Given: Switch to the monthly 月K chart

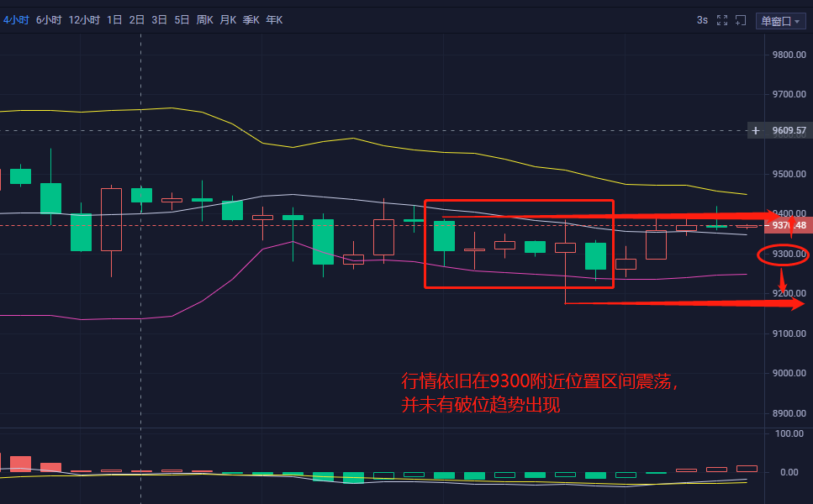Looking at the screenshot, I should 226,19.
